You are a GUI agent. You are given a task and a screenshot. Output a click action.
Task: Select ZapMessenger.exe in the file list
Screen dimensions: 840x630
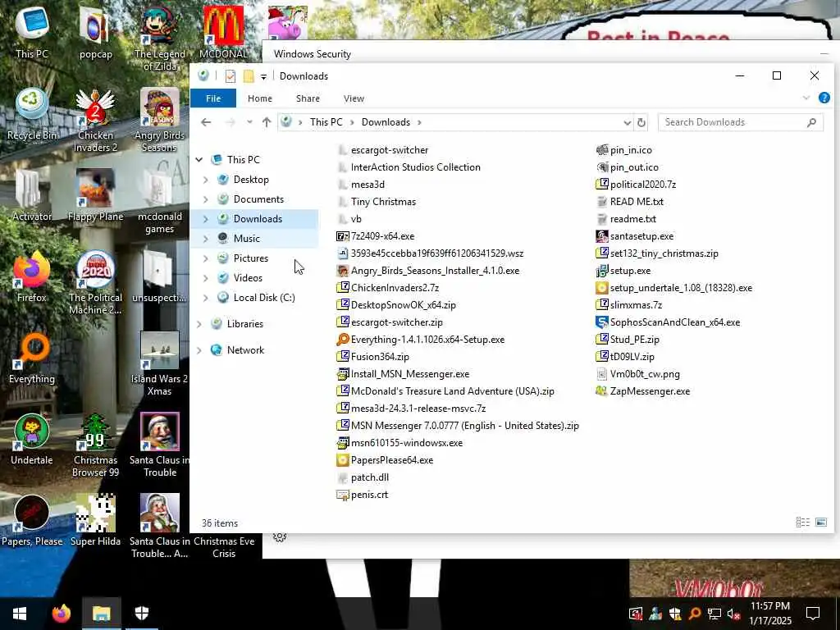click(643, 391)
